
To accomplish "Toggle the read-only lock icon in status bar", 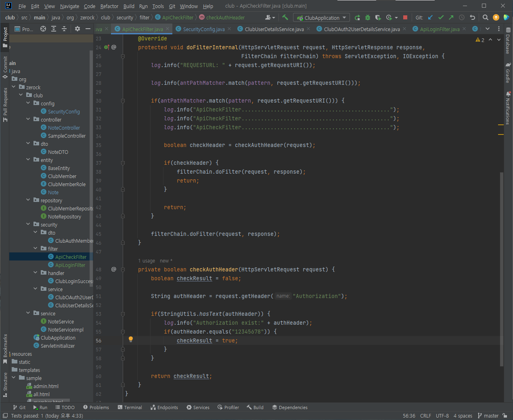I will click(505, 416).
